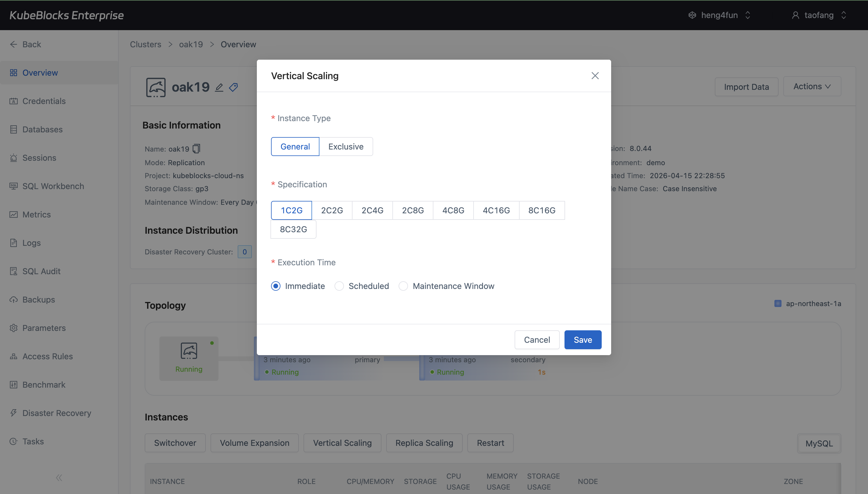This screenshot has height=494, width=868.
Task: Choose the 2C4G specification
Action: tap(372, 210)
